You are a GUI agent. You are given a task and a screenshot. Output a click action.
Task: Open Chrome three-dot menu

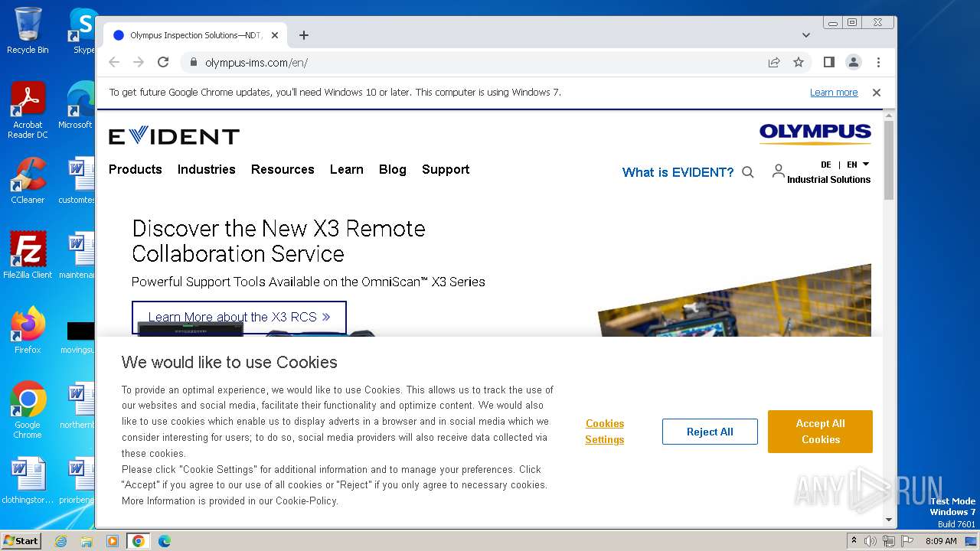coord(878,62)
